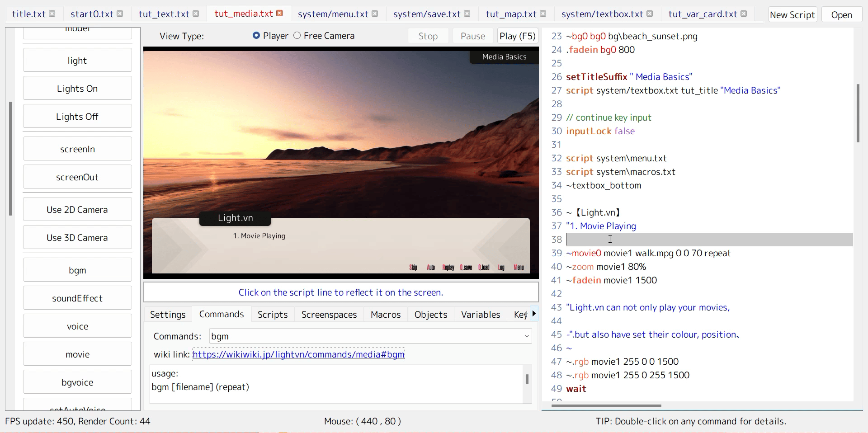Click the command list vertical scrollbar

pyautogui.click(x=10, y=158)
